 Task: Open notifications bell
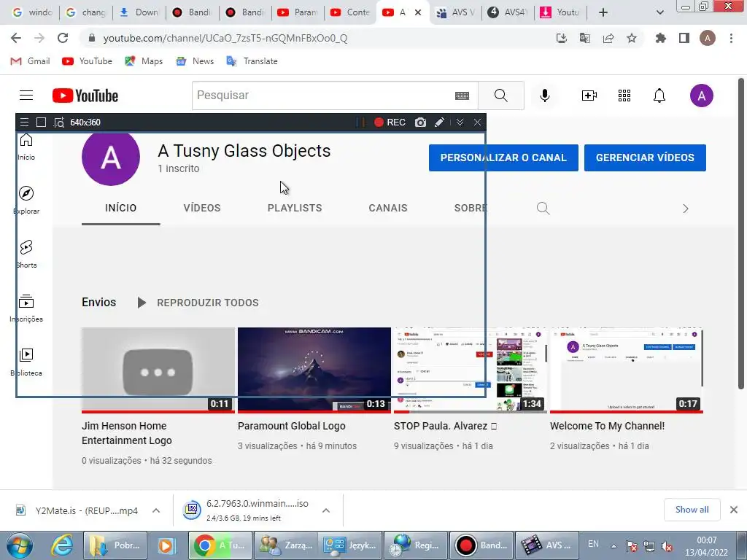tap(659, 96)
